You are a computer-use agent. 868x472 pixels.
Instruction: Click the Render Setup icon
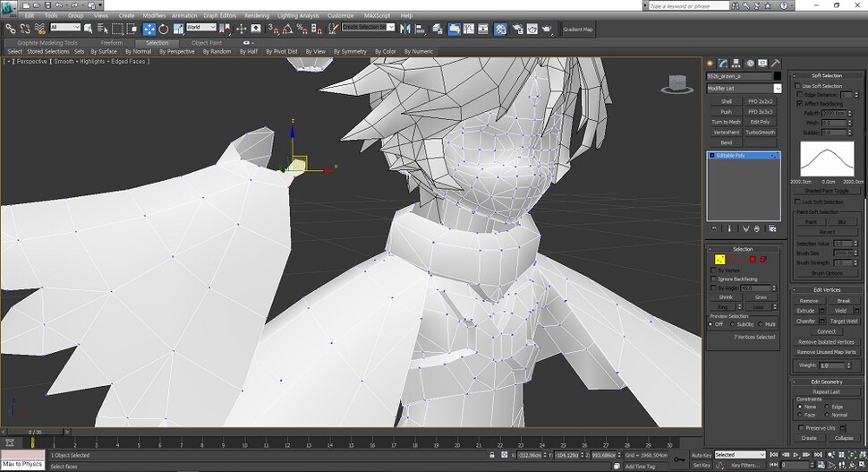pyautogui.click(x=517, y=29)
